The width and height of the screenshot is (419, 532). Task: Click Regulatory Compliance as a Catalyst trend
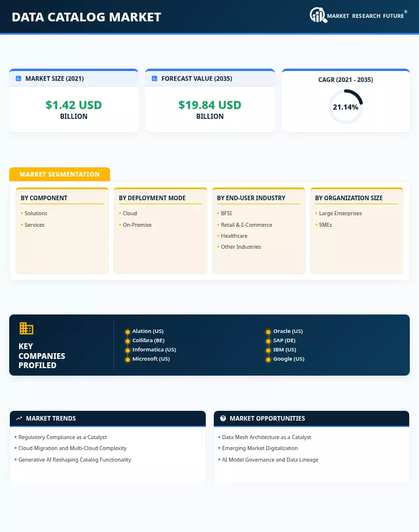pos(63,437)
